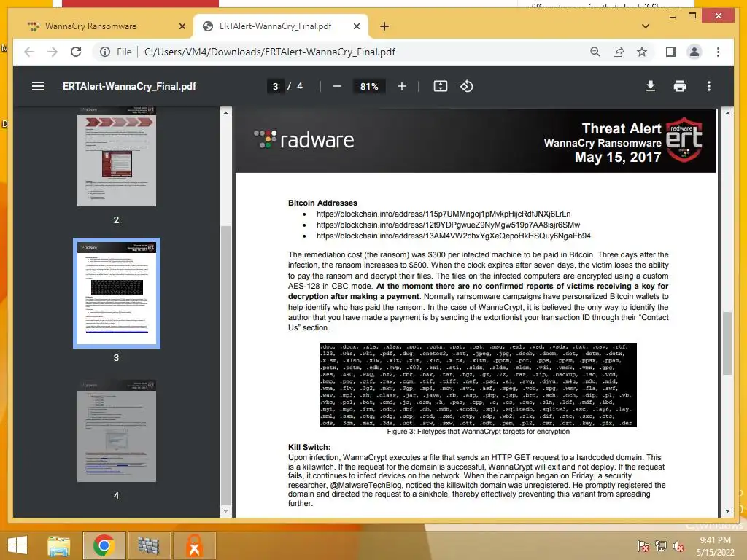This screenshot has width=747, height=560.
Task: Open Chrome side panel
Action: 671,52
